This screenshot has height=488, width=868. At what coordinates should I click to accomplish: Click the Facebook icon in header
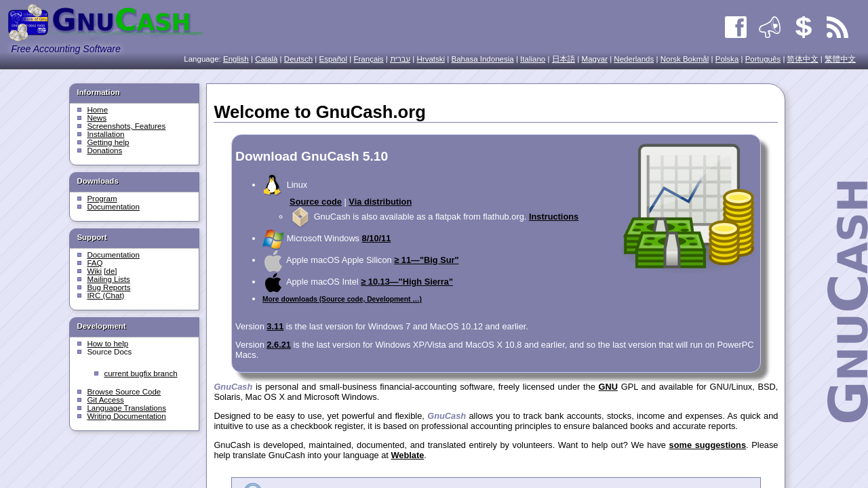pyautogui.click(x=736, y=27)
